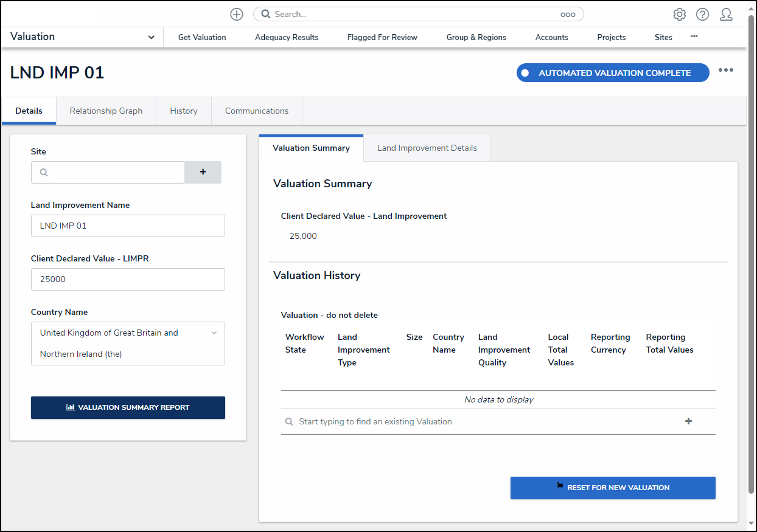Click magnifier icon in Valuation lookup

pos(289,421)
